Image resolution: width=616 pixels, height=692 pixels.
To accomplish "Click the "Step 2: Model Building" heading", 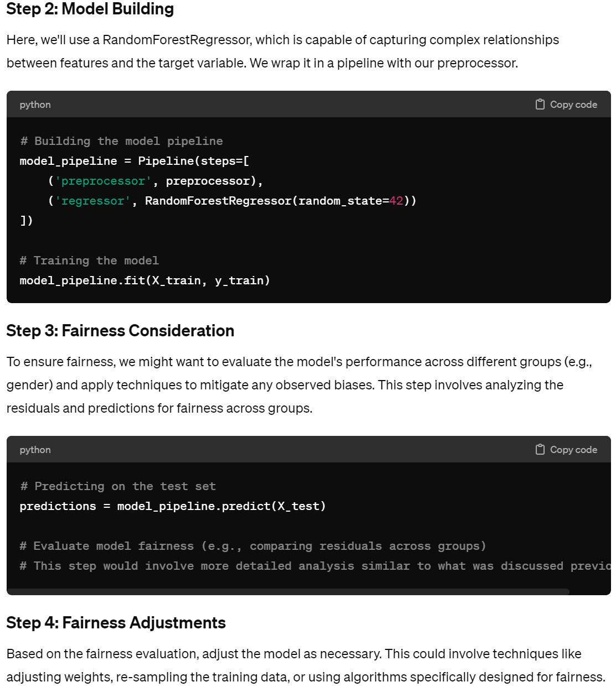I will tap(90, 9).
